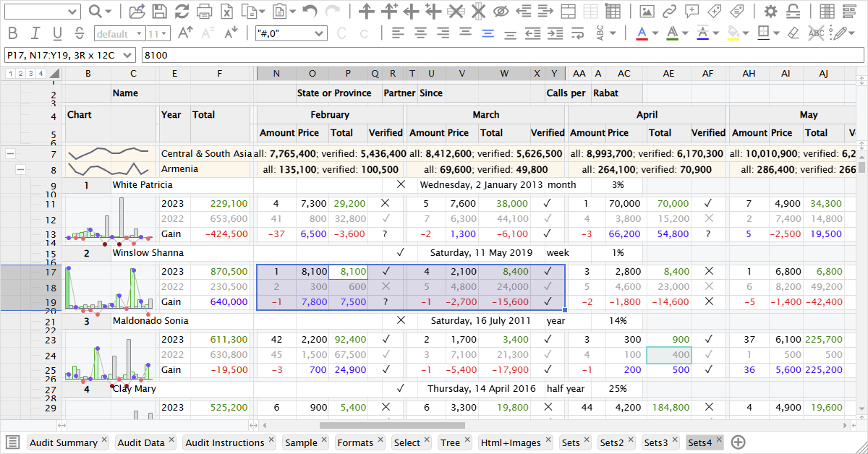Screen dimensions: 868x454
Task: Toggle Bold text formatting
Action: click(x=13, y=33)
